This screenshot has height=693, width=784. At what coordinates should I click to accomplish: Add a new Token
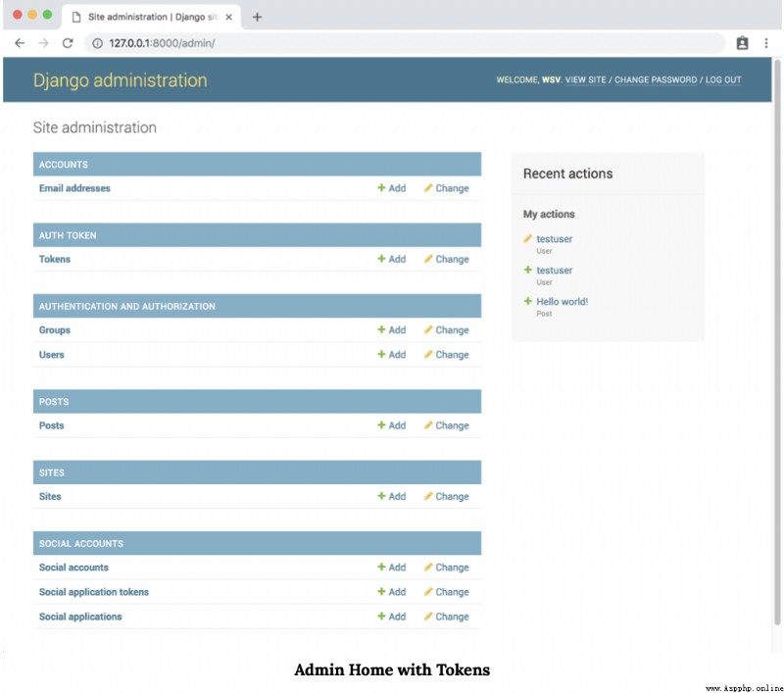pos(391,259)
